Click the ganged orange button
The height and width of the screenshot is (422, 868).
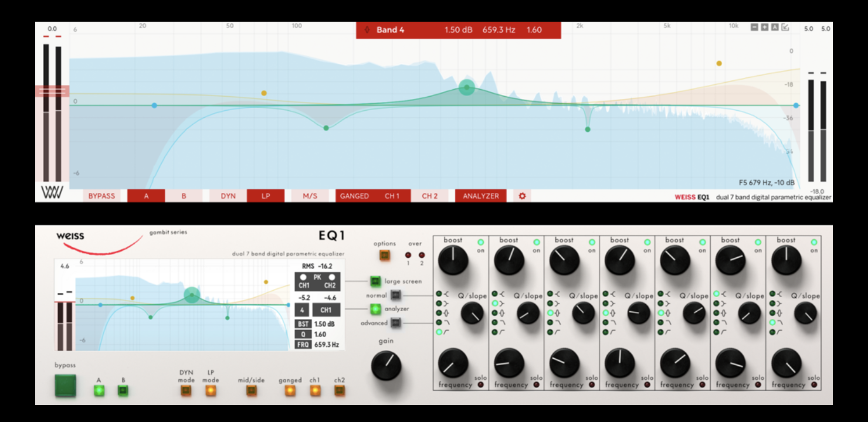(290, 390)
